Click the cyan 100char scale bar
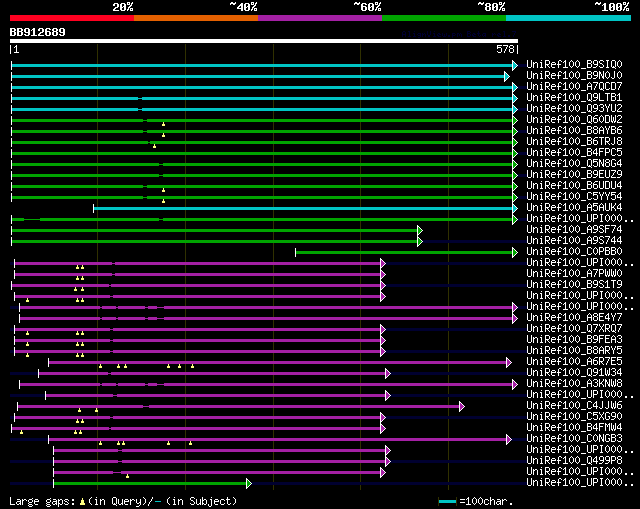Screen dimensions: 640x509 tap(447, 502)
